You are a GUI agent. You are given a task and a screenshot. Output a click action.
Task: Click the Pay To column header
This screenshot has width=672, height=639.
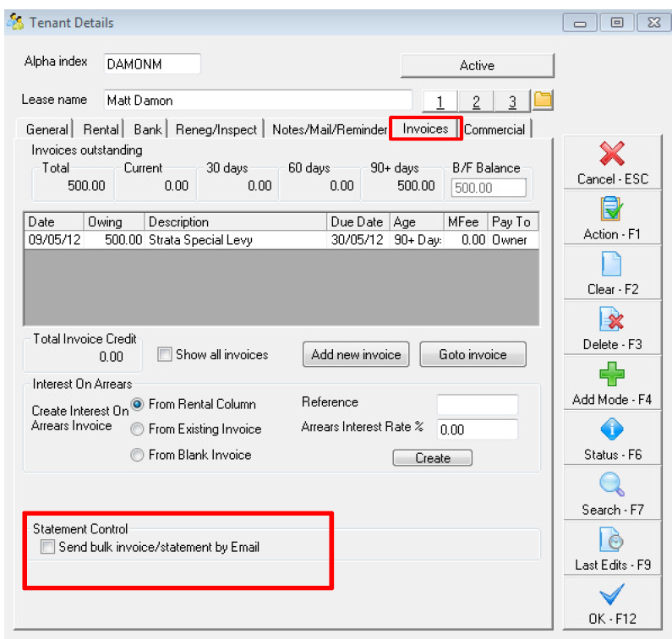pos(513,221)
